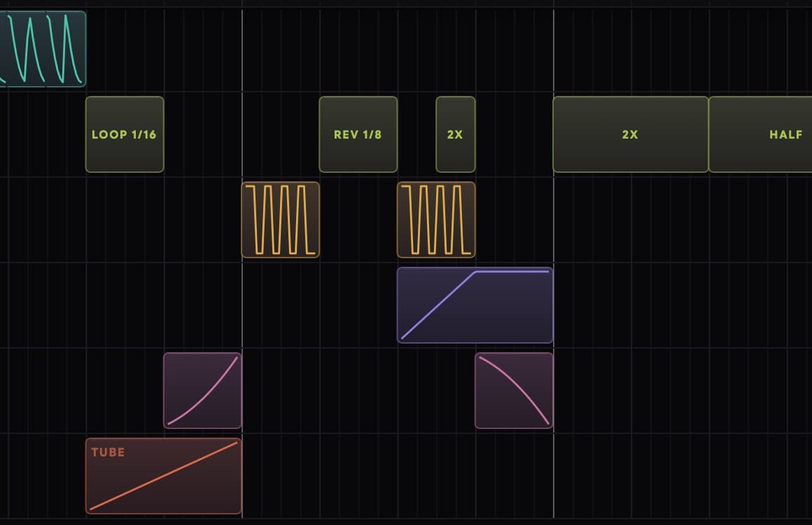Select the pink falling-curve clip
812x525 pixels.
click(514, 391)
